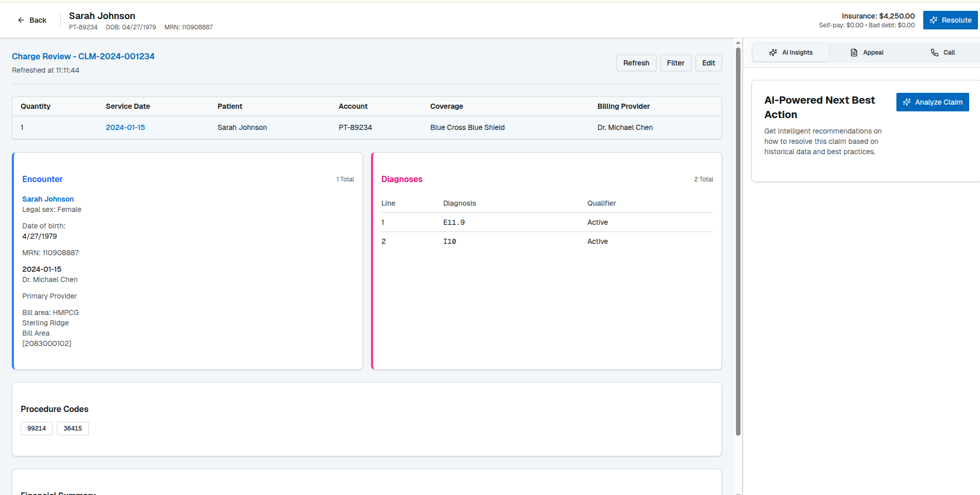Click the Coverage column header
This screenshot has width=980, height=495.
[x=447, y=106]
